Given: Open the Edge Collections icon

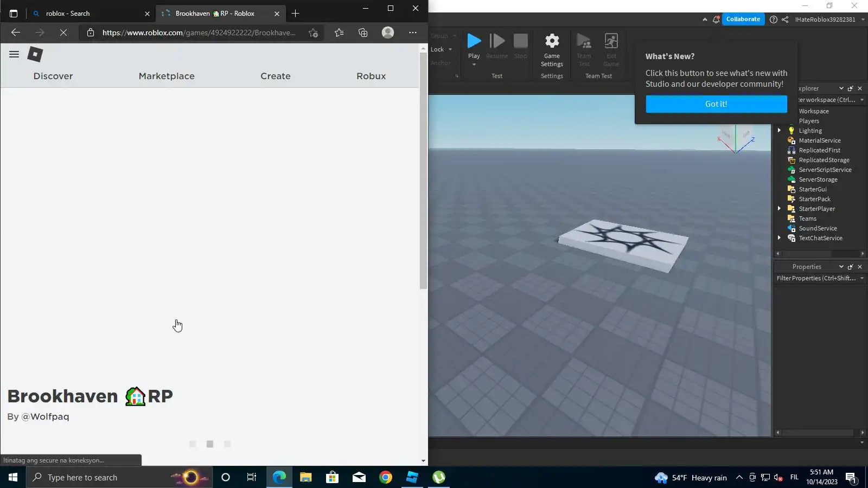Looking at the screenshot, I should coord(363,33).
